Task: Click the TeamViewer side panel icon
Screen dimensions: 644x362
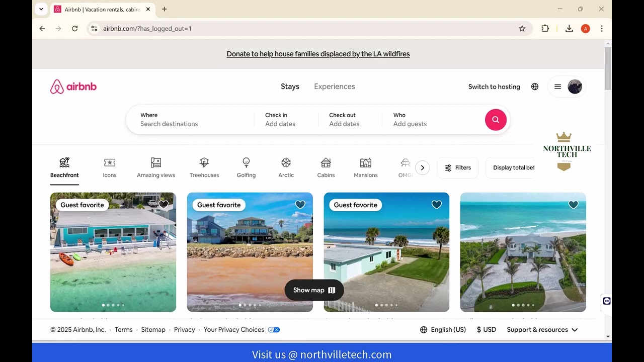Action: 607,301
